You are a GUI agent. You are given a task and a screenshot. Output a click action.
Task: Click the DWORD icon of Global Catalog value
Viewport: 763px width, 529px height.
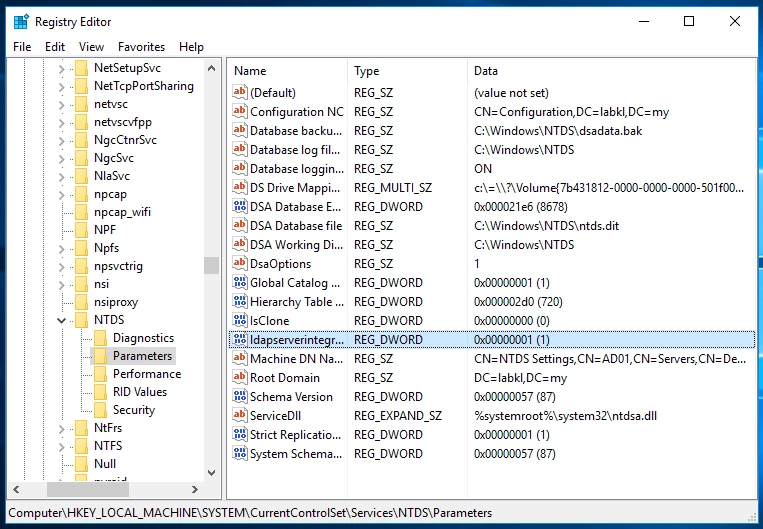click(240, 282)
